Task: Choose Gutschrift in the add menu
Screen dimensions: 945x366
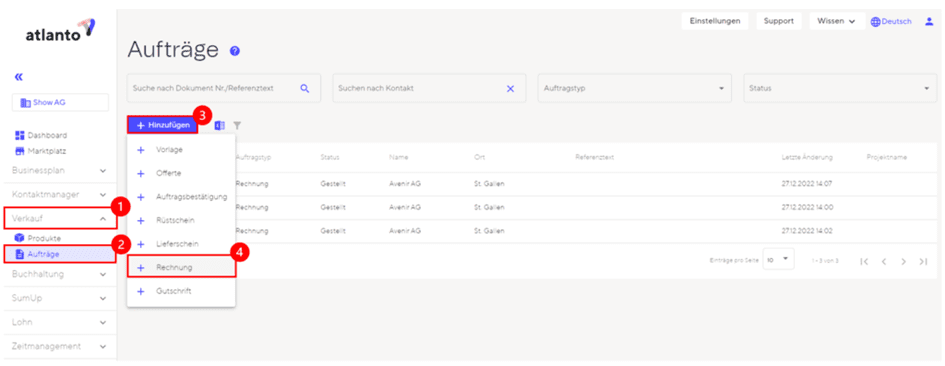Action: pyautogui.click(x=181, y=291)
